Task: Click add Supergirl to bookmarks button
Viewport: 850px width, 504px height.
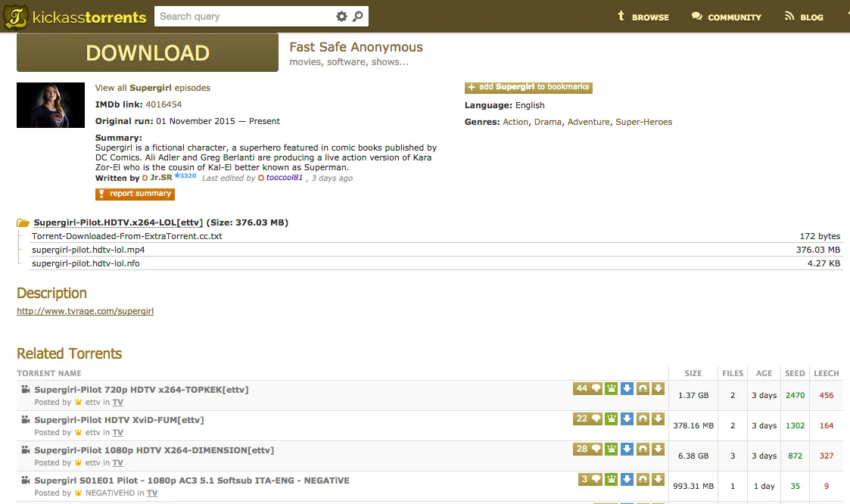Action: (528, 87)
